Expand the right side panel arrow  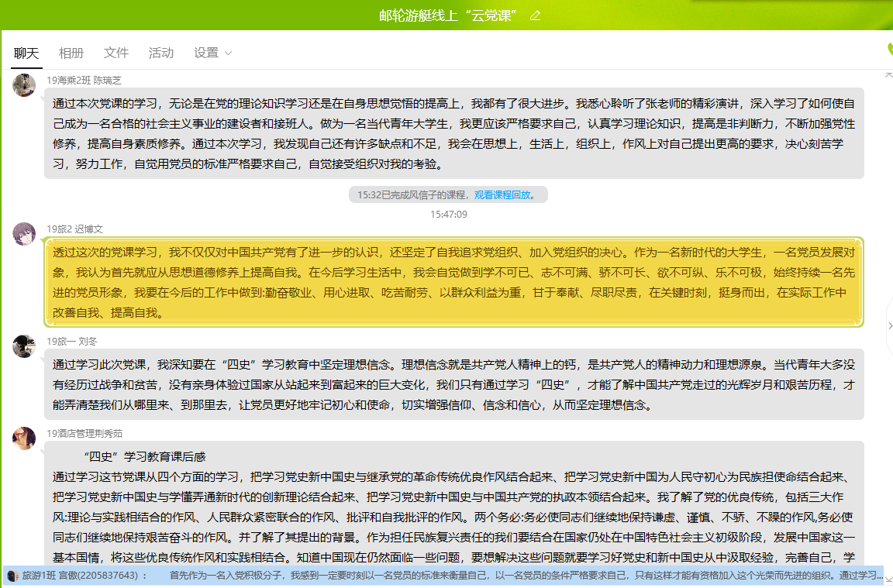pyautogui.click(x=890, y=325)
